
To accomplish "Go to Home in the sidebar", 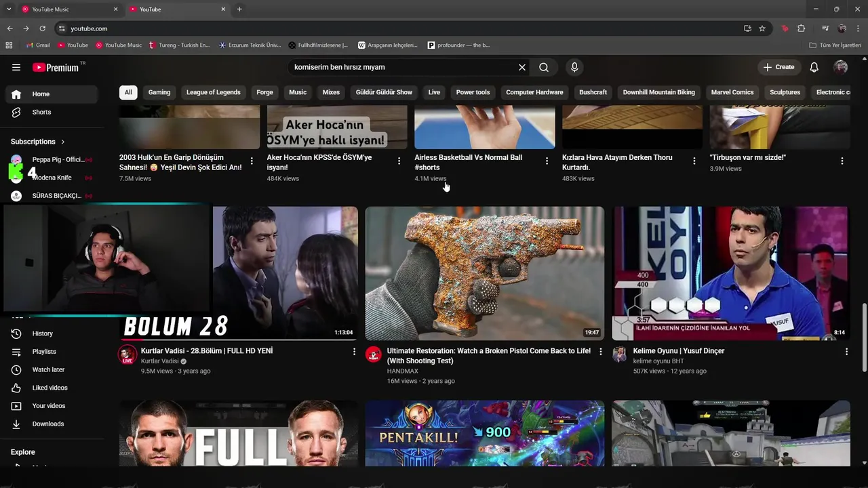I will 52,94.
